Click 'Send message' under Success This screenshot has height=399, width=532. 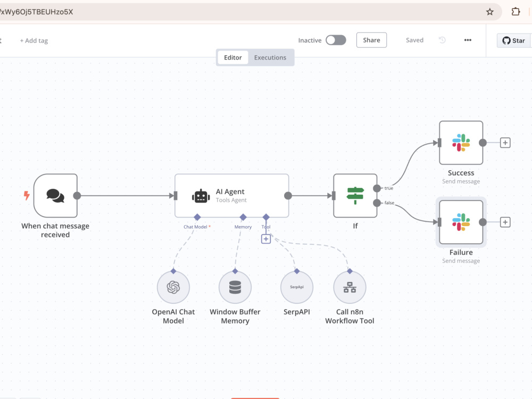click(x=461, y=181)
